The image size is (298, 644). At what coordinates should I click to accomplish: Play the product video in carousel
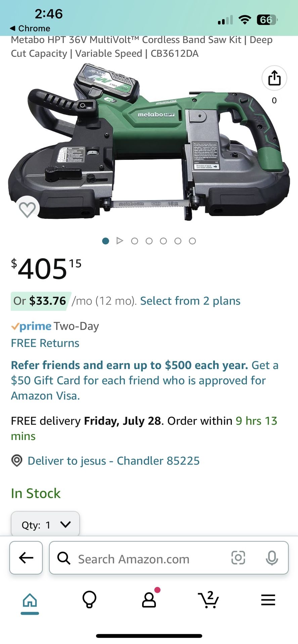[x=120, y=241]
